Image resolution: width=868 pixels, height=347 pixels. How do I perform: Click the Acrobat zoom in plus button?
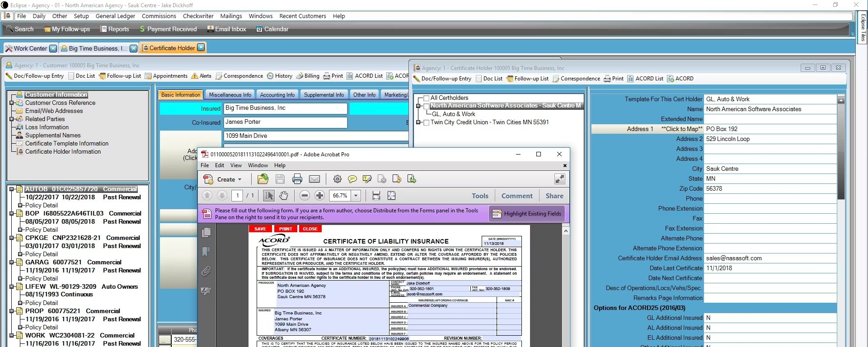pos(319,196)
